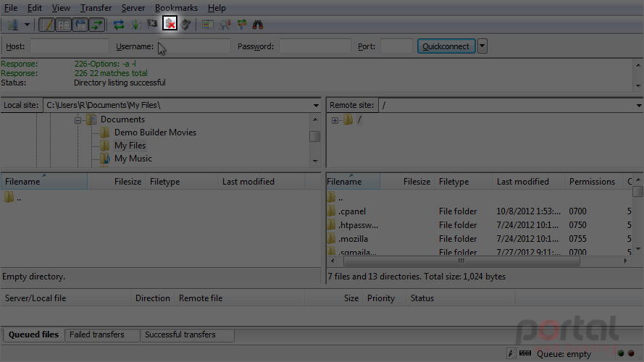Viewport: 644px width, 362px height.
Task: Toggle the local directory tree display
Action: point(64,25)
